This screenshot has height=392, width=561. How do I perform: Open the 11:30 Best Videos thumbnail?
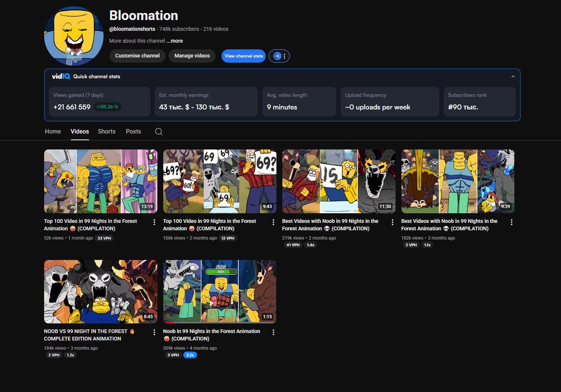coord(339,181)
